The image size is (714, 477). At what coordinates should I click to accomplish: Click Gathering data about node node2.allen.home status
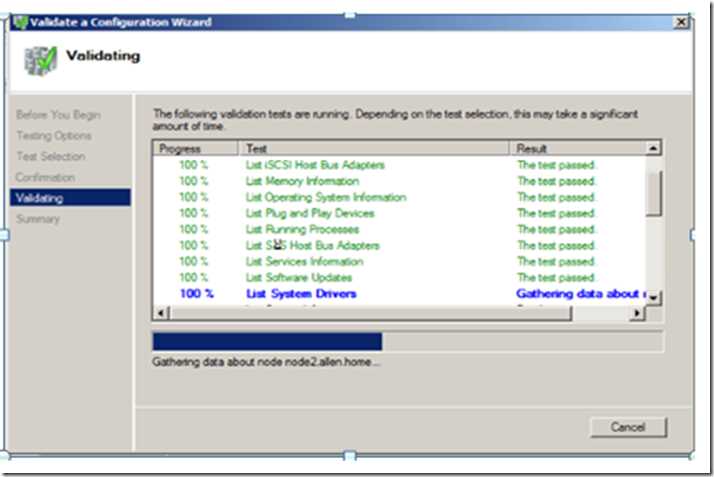[265, 362]
